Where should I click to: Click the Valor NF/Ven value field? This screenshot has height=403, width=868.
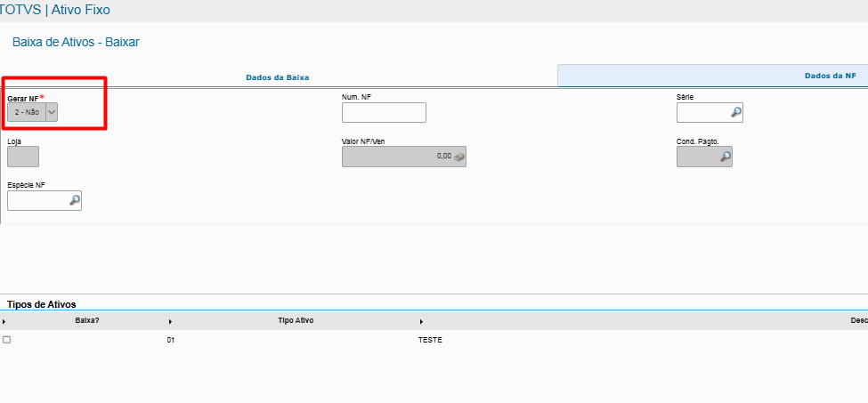404,157
